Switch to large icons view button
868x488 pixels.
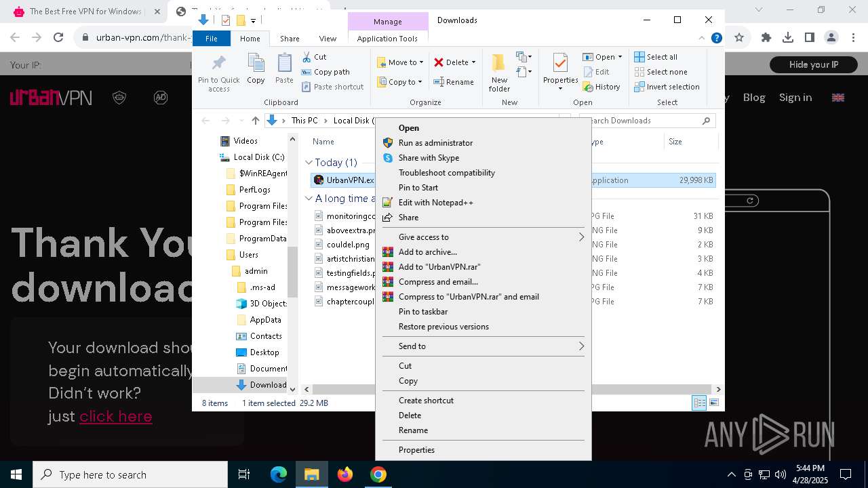(x=713, y=403)
